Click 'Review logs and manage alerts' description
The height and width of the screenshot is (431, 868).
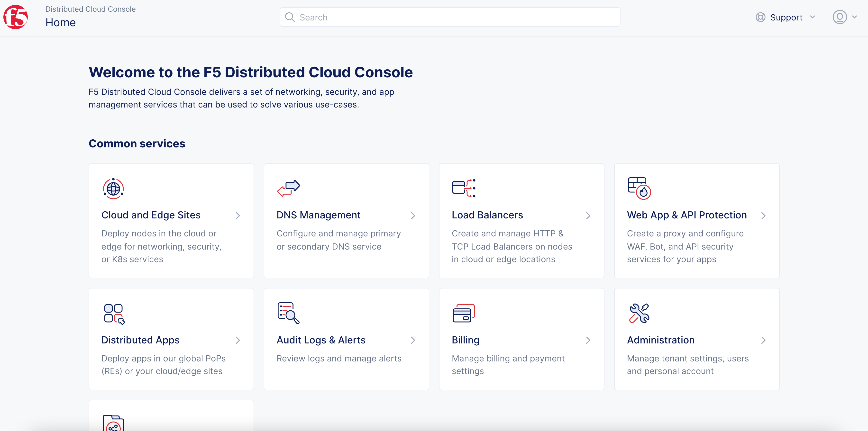point(339,359)
